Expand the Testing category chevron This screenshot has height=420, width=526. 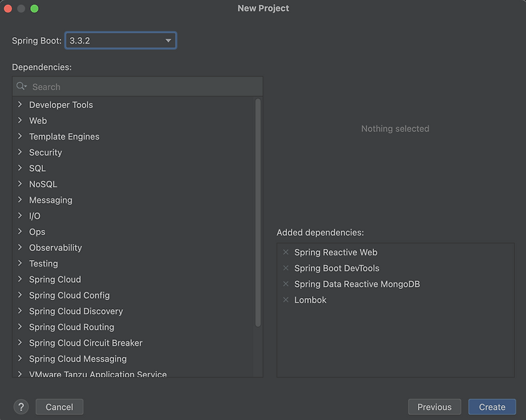(20, 263)
